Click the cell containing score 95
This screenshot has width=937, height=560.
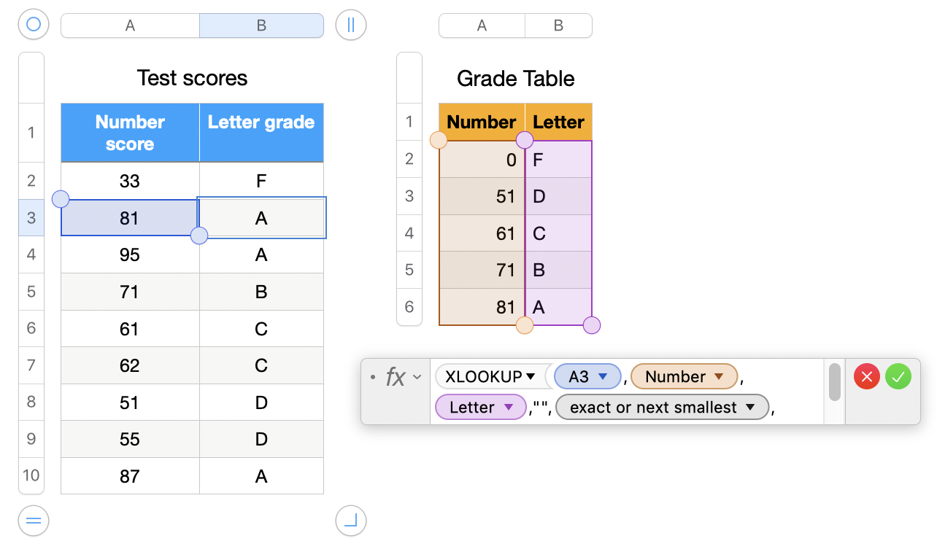pos(130,254)
